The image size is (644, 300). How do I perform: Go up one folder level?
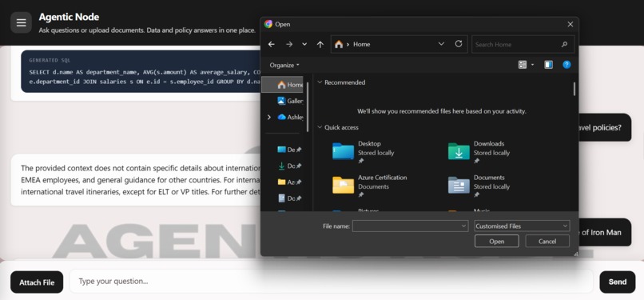click(x=320, y=44)
